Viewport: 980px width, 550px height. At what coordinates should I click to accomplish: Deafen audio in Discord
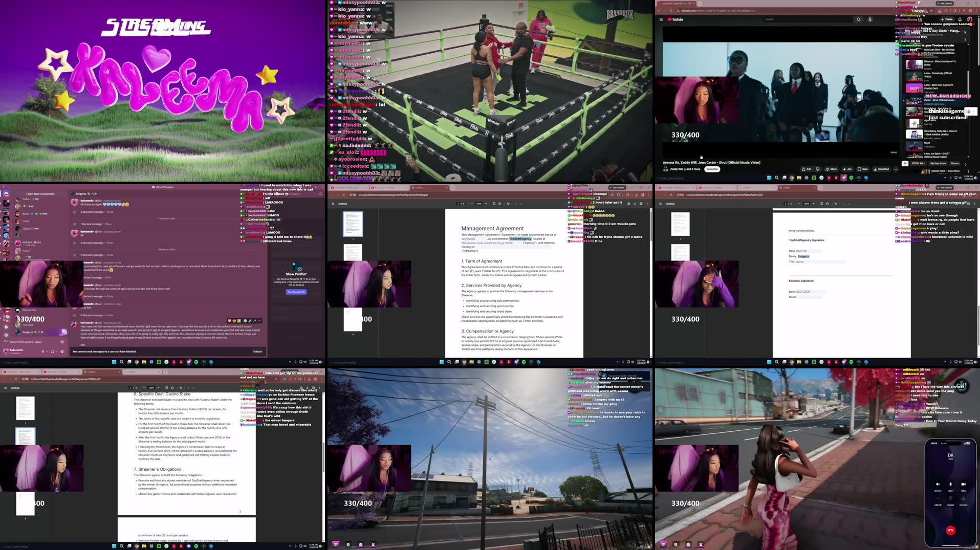click(53, 351)
